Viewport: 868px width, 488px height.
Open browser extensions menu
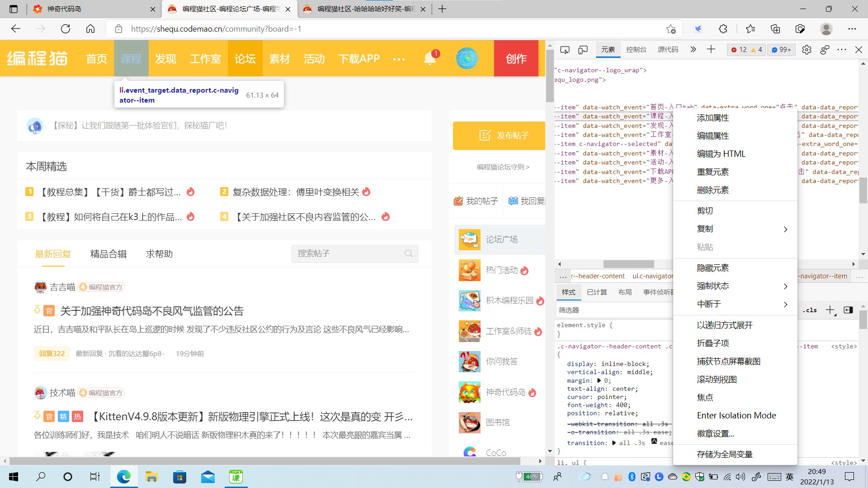pos(723,29)
